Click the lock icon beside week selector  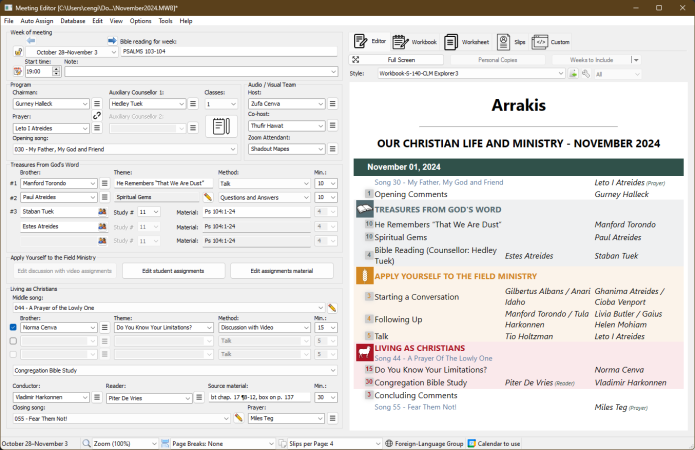[x=18, y=52]
